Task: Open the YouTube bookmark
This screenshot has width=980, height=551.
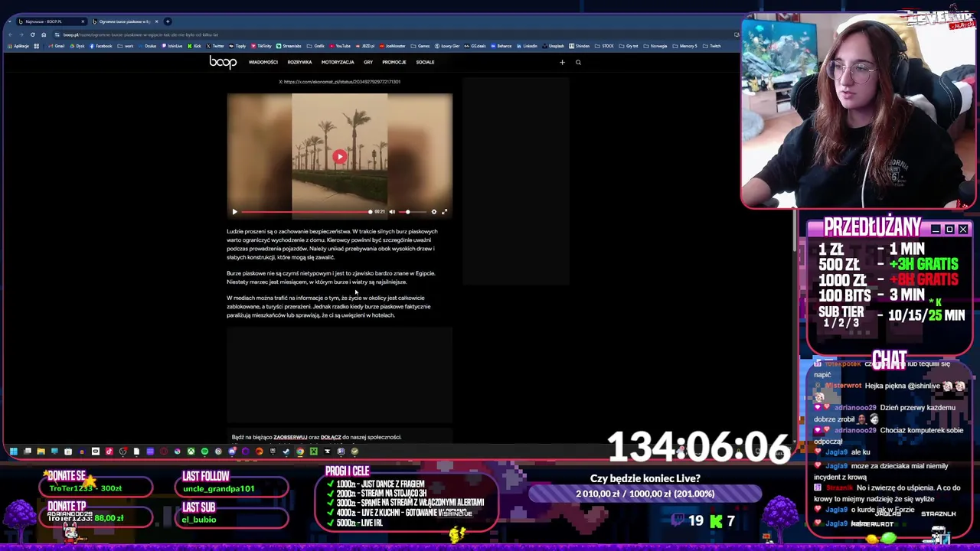Action: 339,46
